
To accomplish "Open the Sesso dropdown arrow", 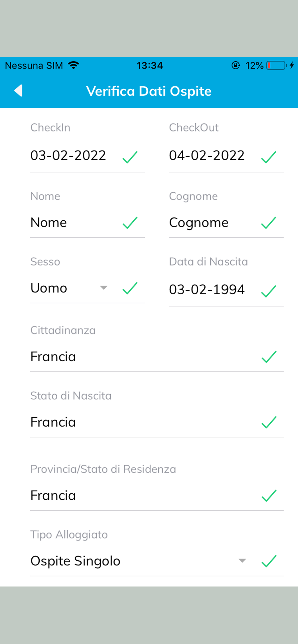I will coord(103,288).
